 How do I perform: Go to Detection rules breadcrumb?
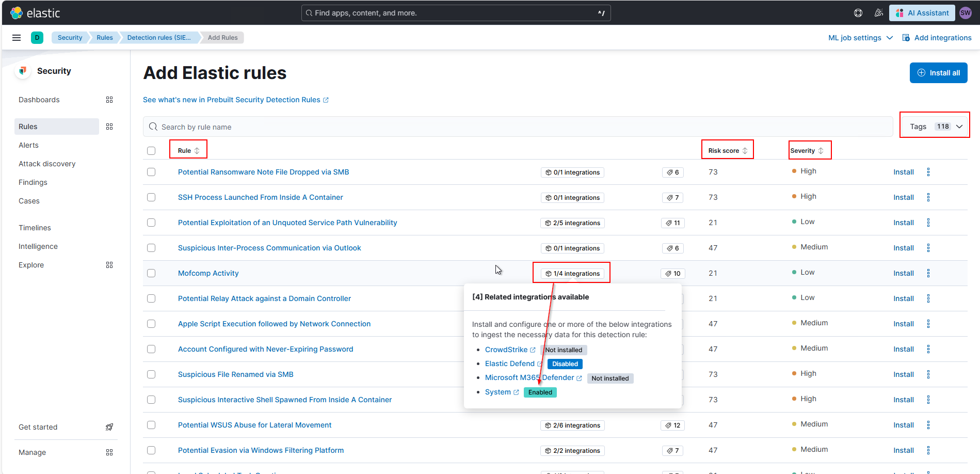[x=159, y=38]
